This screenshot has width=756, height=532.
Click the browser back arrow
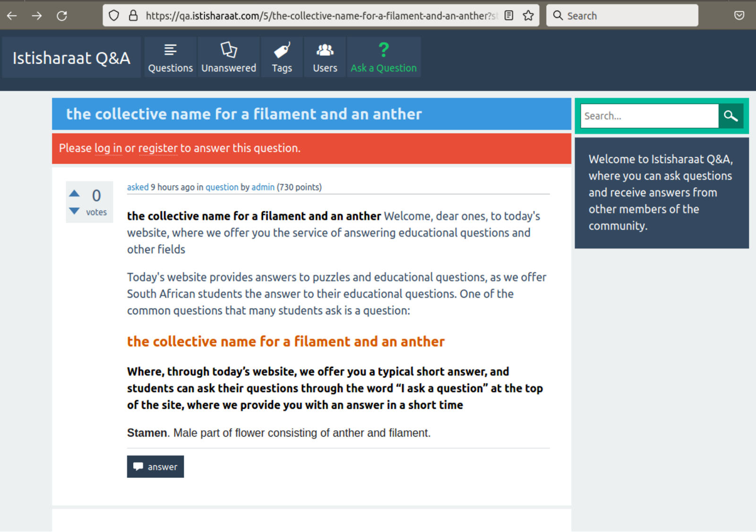(x=12, y=16)
